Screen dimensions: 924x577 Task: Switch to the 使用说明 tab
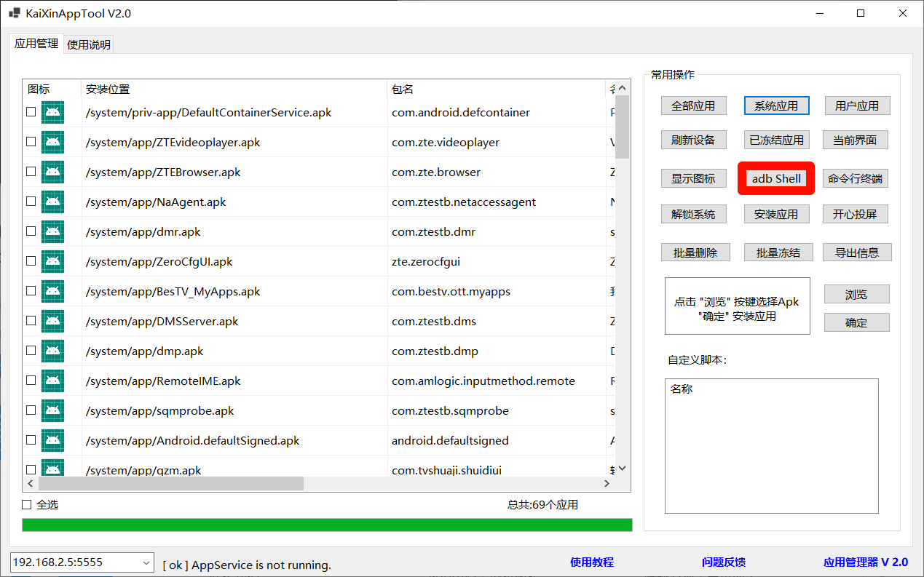point(88,44)
